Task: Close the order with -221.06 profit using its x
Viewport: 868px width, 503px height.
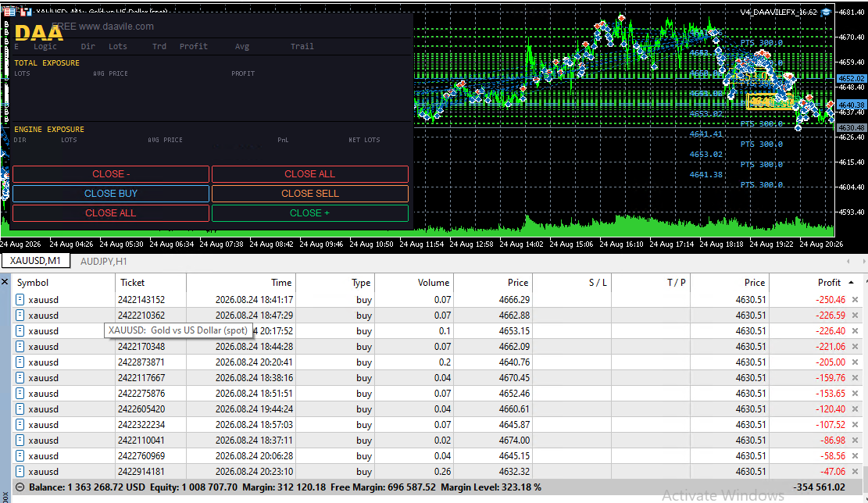Action: (x=855, y=347)
